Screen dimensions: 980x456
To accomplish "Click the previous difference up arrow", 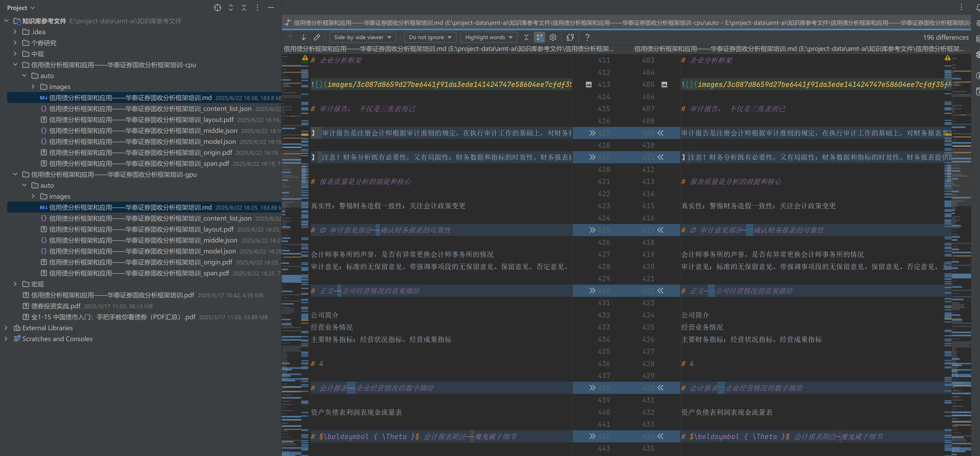I will (x=290, y=37).
